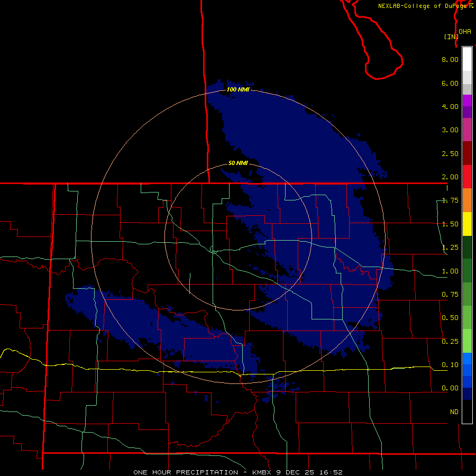Click the KMBX station identifier

click(x=262, y=472)
